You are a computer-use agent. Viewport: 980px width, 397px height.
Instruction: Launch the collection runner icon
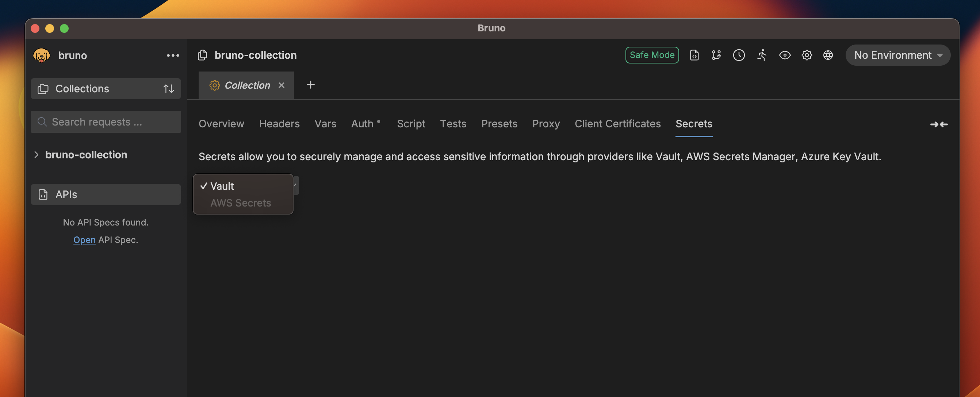762,55
